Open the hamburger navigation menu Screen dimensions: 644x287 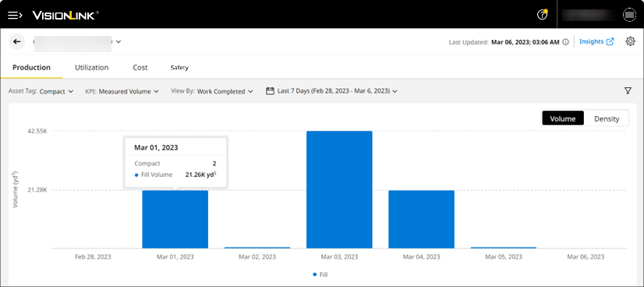[x=15, y=16]
